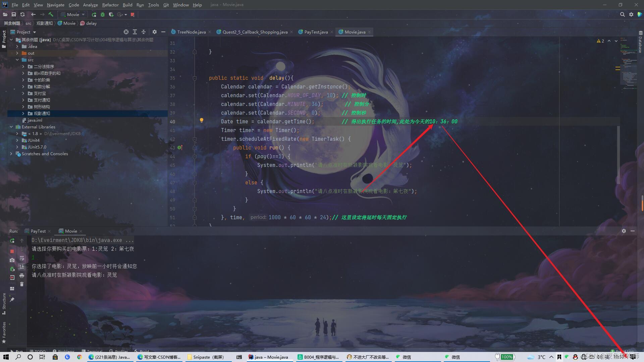
Task: Collapse the src folder
Action: click(17, 60)
